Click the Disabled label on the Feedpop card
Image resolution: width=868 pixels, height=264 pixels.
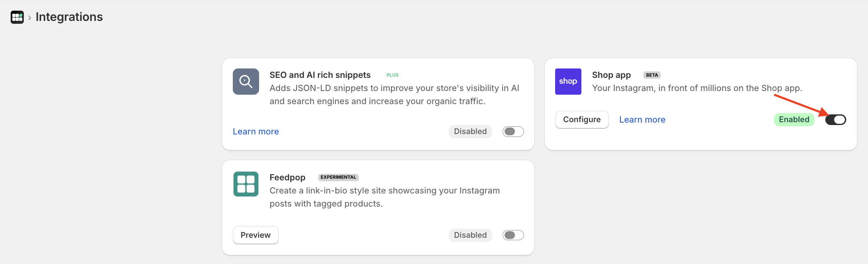point(470,235)
